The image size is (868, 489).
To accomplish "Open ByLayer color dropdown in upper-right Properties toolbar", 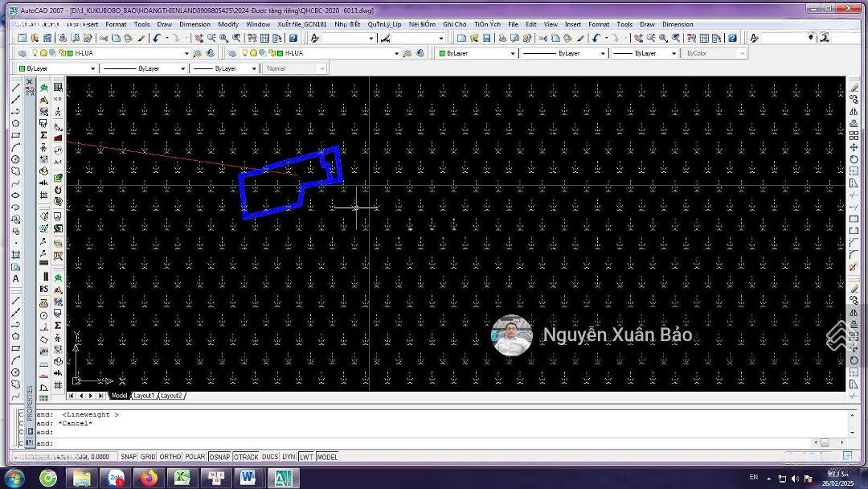I will click(513, 53).
